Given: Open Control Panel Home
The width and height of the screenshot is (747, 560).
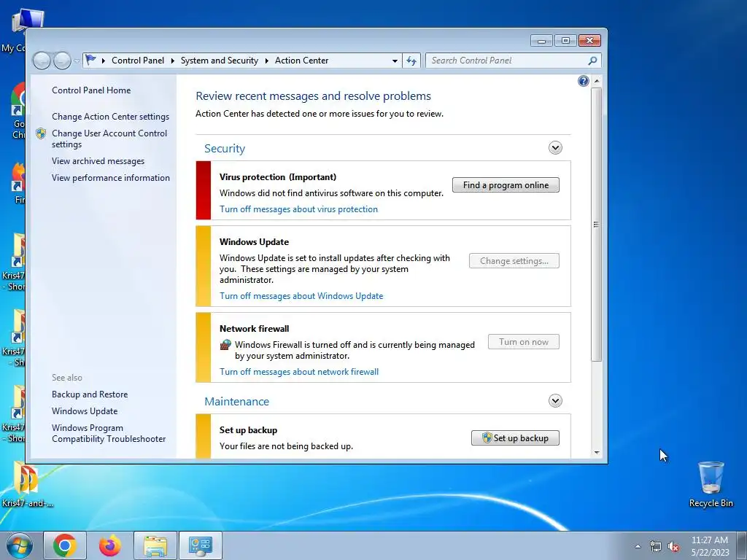Looking at the screenshot, I should (x=91, y=90).
